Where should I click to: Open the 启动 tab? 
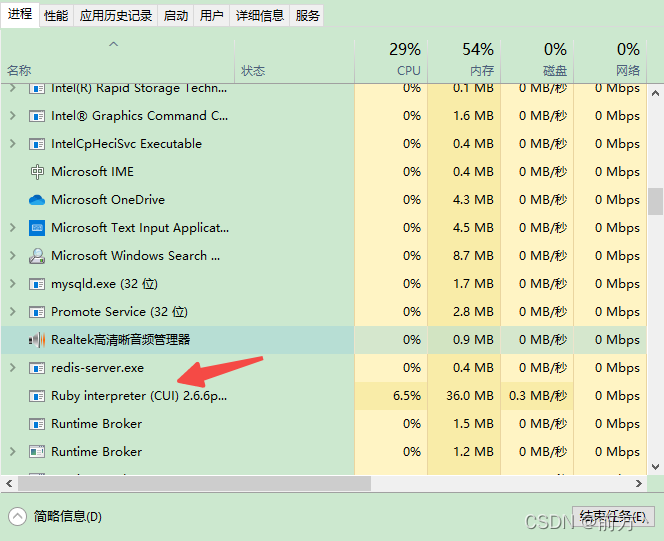coord(176,16)
